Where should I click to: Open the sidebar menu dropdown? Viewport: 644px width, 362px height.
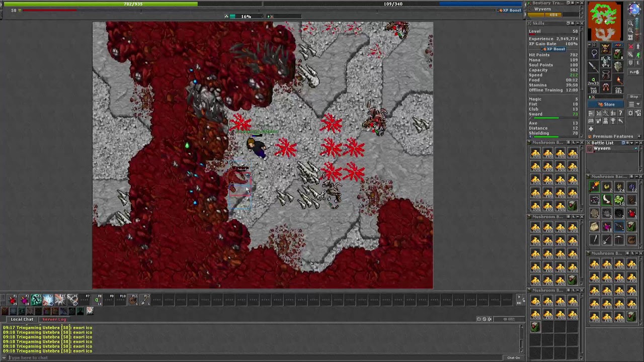point(634,104)
